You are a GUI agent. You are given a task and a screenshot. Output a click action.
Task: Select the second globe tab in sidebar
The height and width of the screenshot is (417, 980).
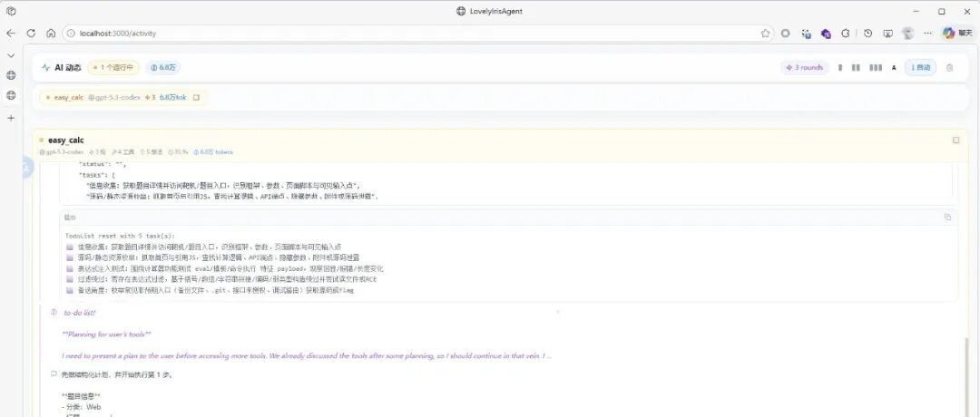click(11, 95)
